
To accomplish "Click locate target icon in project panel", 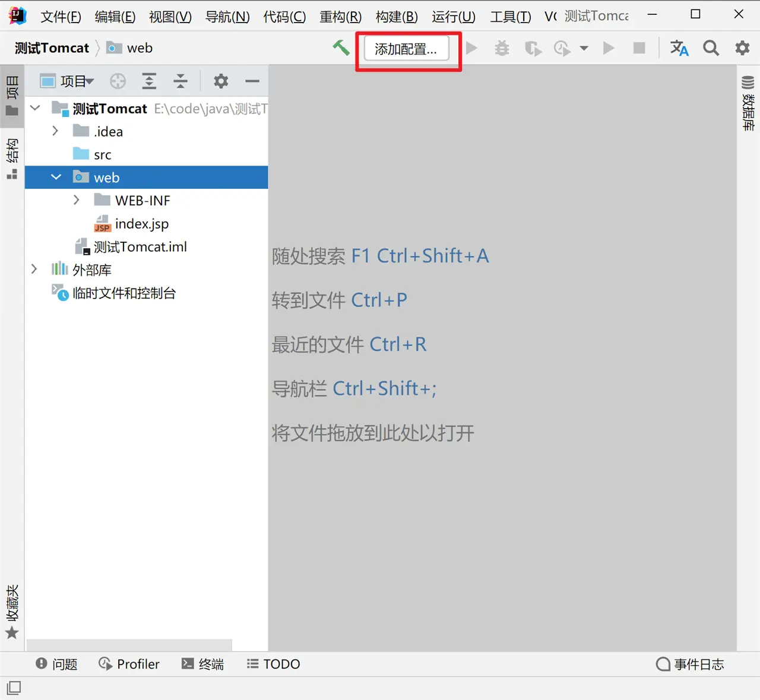I will [x=118, y=81].
